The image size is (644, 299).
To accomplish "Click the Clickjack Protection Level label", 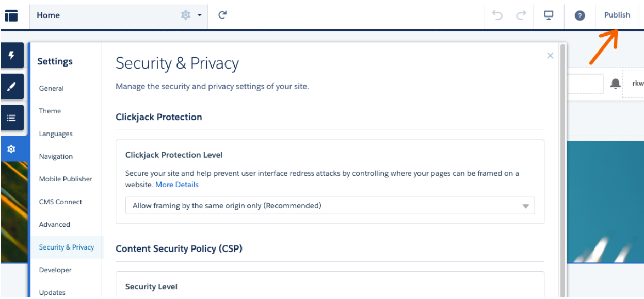I will click(x=174, y=155).
